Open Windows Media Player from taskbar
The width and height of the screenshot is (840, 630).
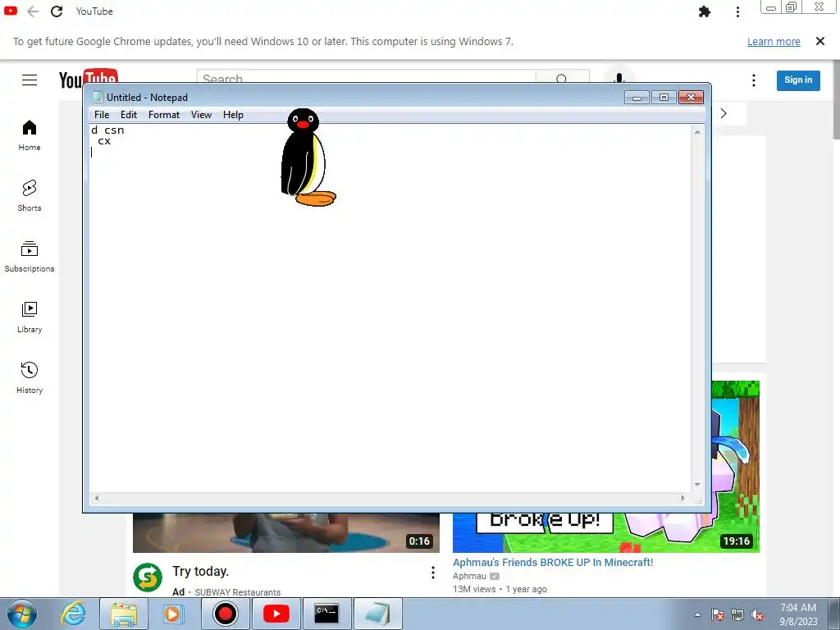coord(174,614)
